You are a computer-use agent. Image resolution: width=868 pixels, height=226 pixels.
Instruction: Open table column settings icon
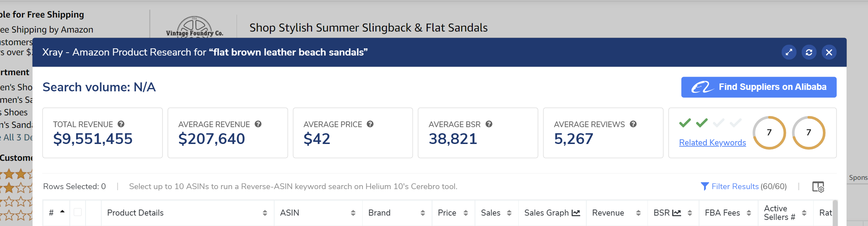818,187
